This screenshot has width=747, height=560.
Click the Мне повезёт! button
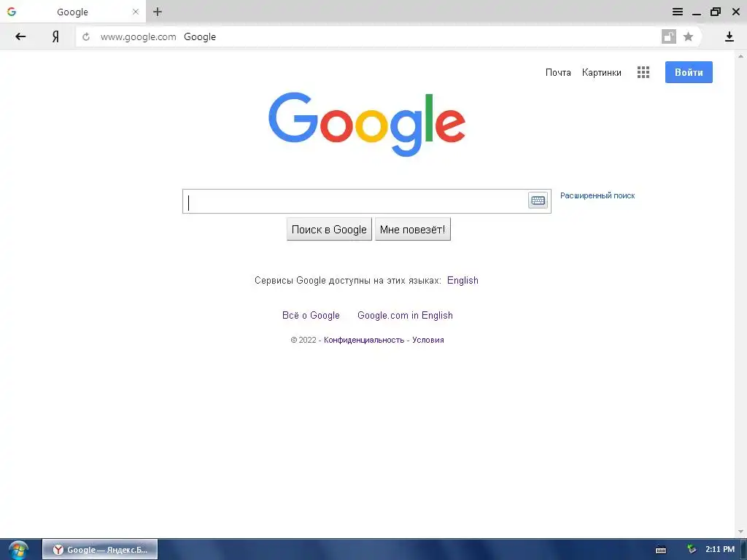pyautogui.click(x=413, y=230)
